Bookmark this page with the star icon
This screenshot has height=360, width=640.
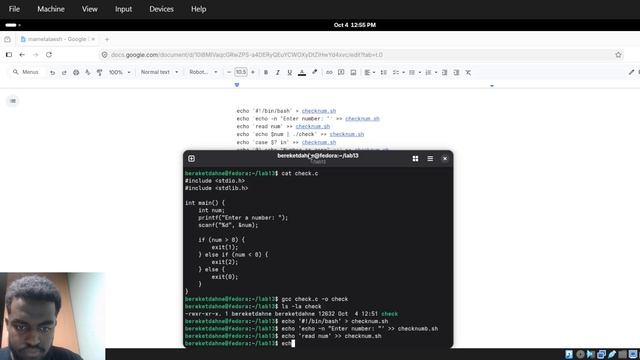(x=618, y=55)
